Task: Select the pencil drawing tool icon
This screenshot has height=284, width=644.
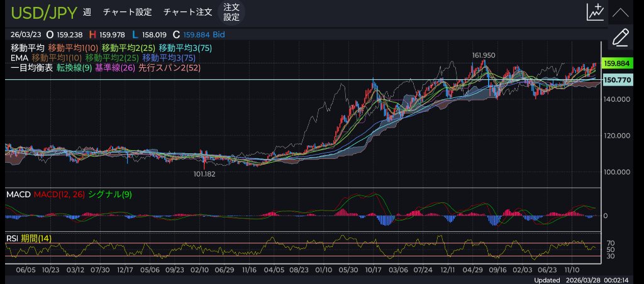Action: (x=620, y=37)
